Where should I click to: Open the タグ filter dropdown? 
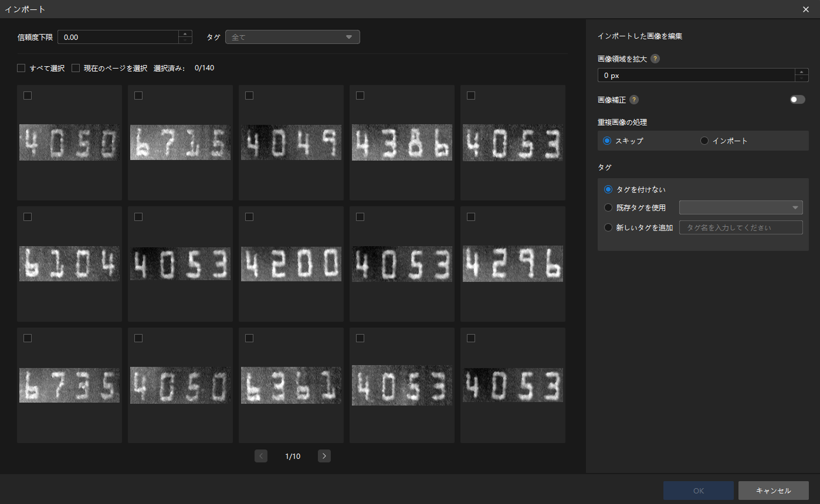click(x=292, y=37)
